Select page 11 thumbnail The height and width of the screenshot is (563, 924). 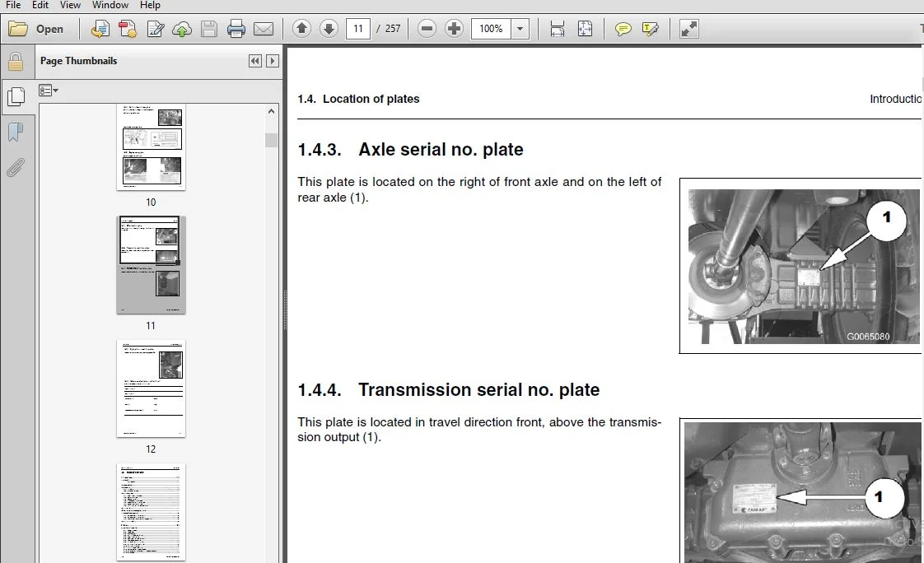pyautogui.click(x=151, y=264)
